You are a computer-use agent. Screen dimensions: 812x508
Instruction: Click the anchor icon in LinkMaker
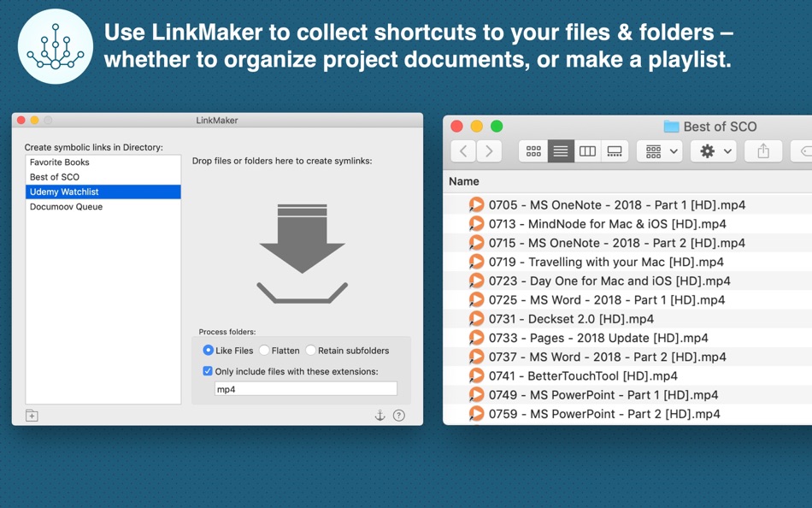[380, 416]
